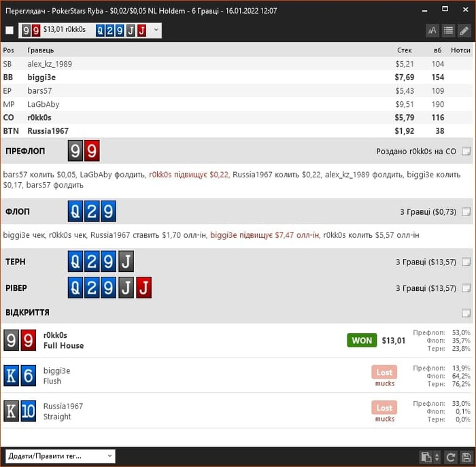Click the pencil edit icon
The image size is (476, 467).
click(464, 31)
